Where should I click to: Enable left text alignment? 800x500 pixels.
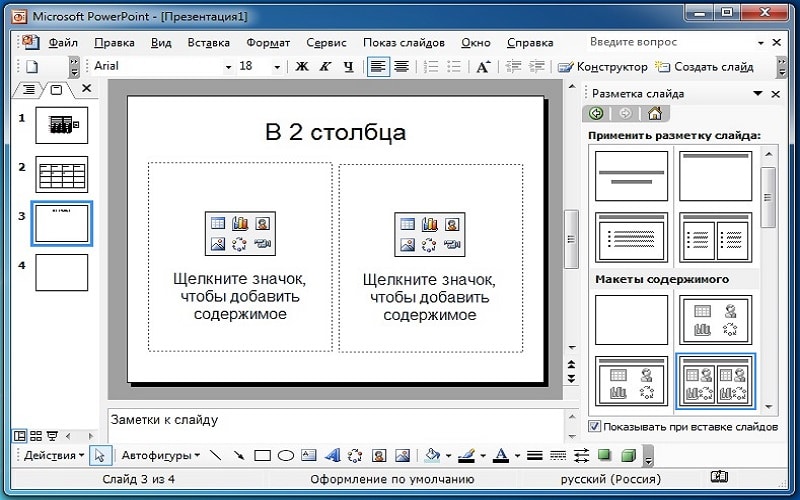click(x=378, y=67)
